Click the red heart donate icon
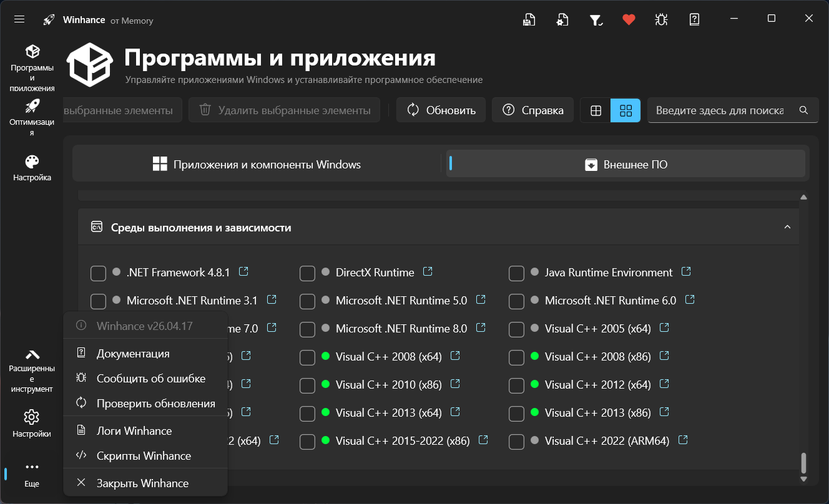This screenshot has height=504, width=829. pyautogui.click(x=629, y=19)
